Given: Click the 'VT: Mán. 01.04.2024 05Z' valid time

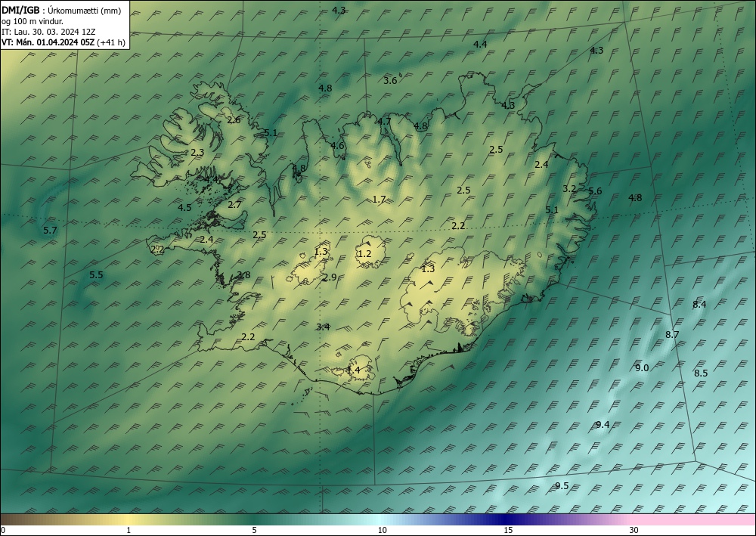Looking at the screenshot, I should [48, 42].
